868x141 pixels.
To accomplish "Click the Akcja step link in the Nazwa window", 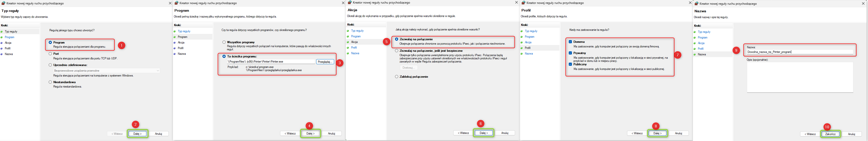I will point(701,43).
